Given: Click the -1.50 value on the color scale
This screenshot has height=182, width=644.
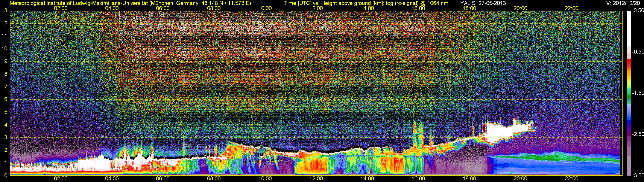Looking at the screenshot, I should pos(638,93).
